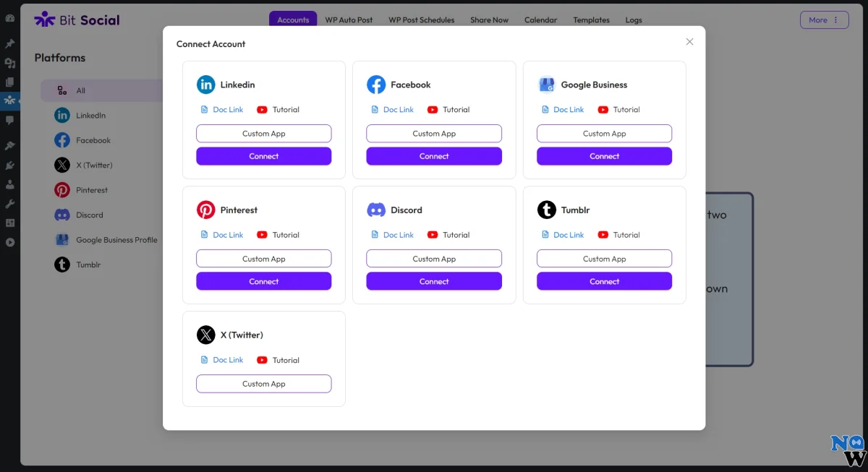Viewport: 868px width, 472px height.
Task: Filter platforms by Google Business Profile
Action: pyautogui.click(x=116, y=240)
